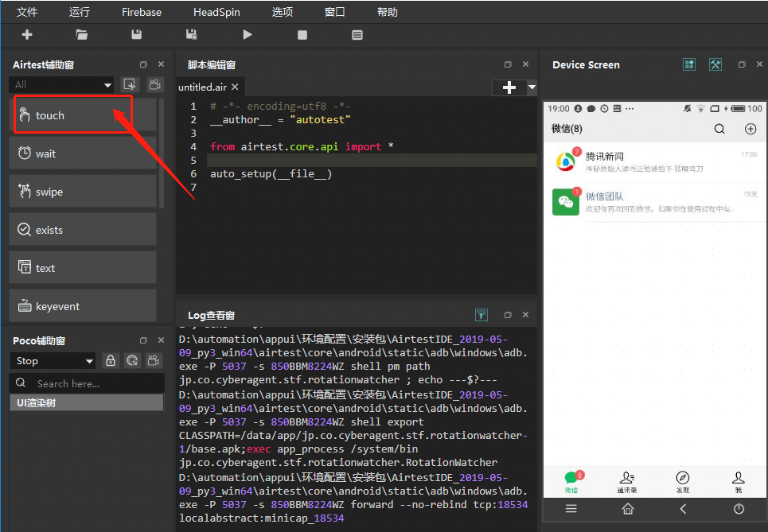Toggle the Poco lock screen icon

[111, 361]
